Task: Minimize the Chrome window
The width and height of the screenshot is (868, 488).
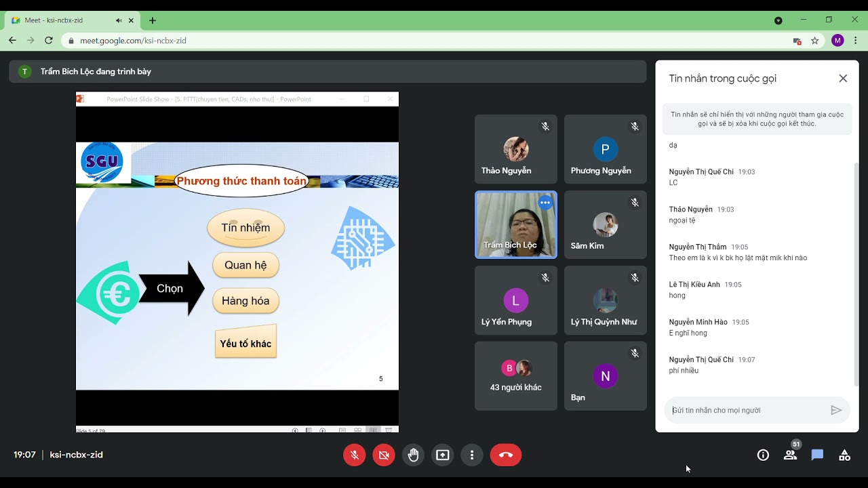Action: 804,20
